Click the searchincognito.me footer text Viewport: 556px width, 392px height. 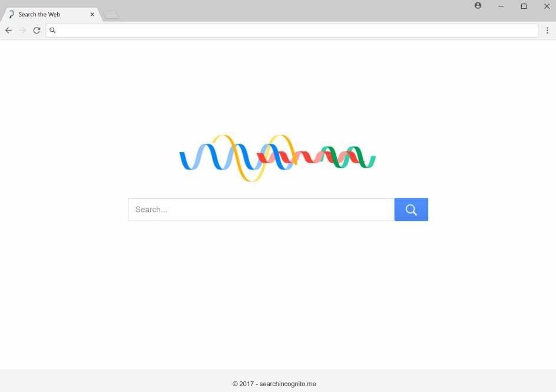tap(274, 384)
